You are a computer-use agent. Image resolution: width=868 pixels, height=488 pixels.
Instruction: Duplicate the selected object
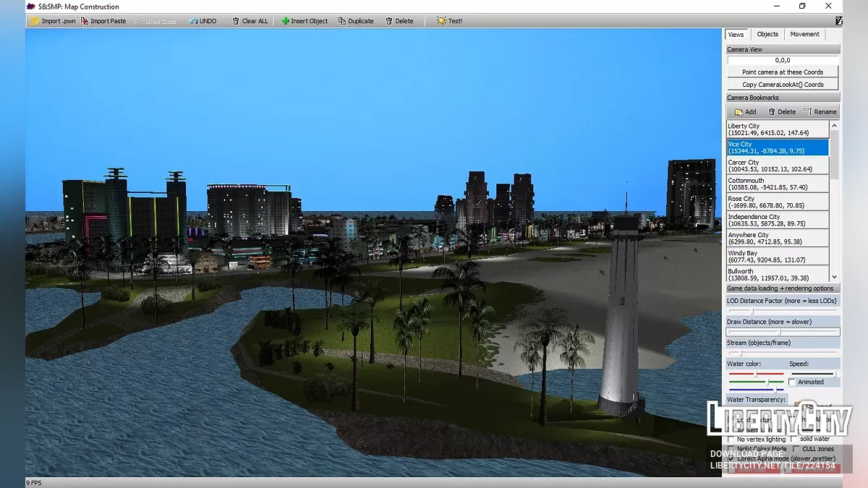pos(342,21)
